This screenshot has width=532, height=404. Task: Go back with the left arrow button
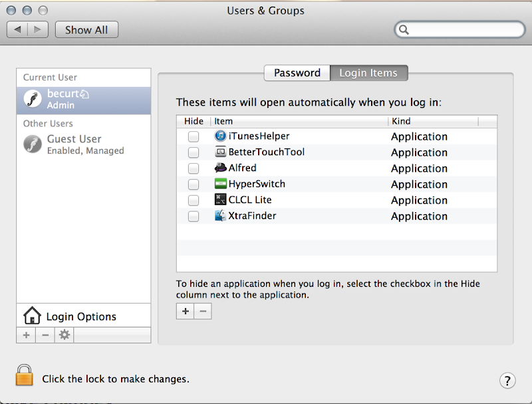pos(17,29)
